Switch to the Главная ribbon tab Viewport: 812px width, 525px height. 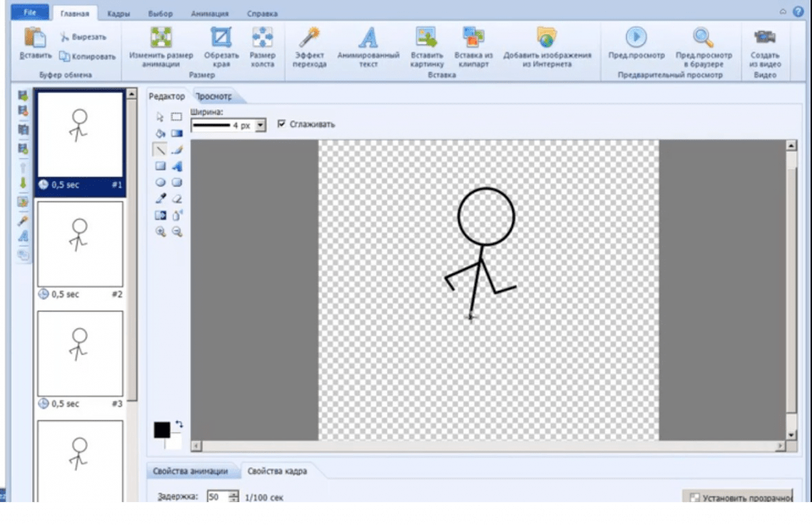75,13
